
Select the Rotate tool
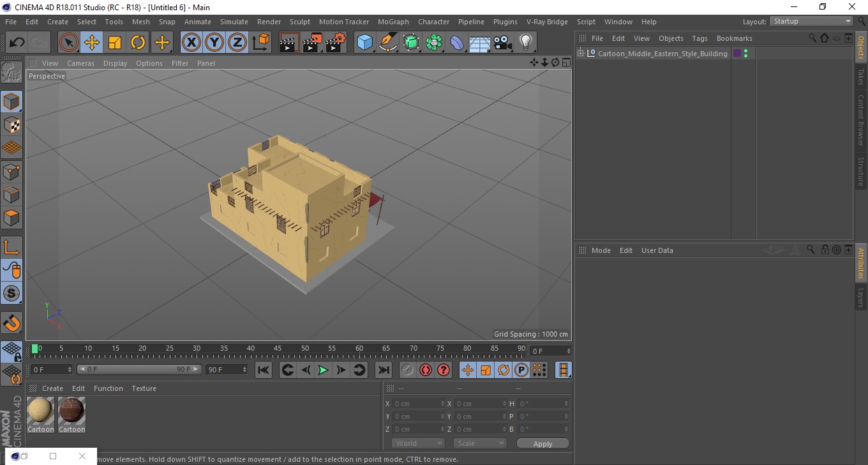(138, 43)
